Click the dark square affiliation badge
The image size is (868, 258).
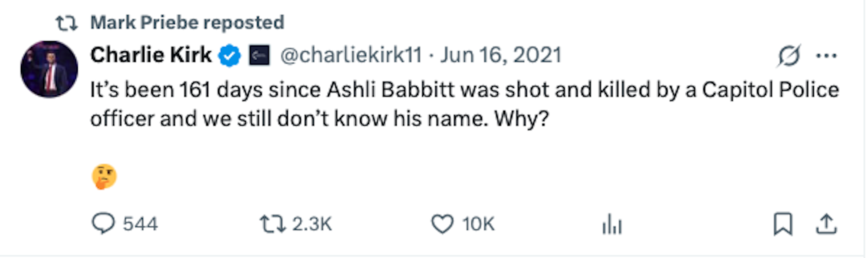pos(259,56)
